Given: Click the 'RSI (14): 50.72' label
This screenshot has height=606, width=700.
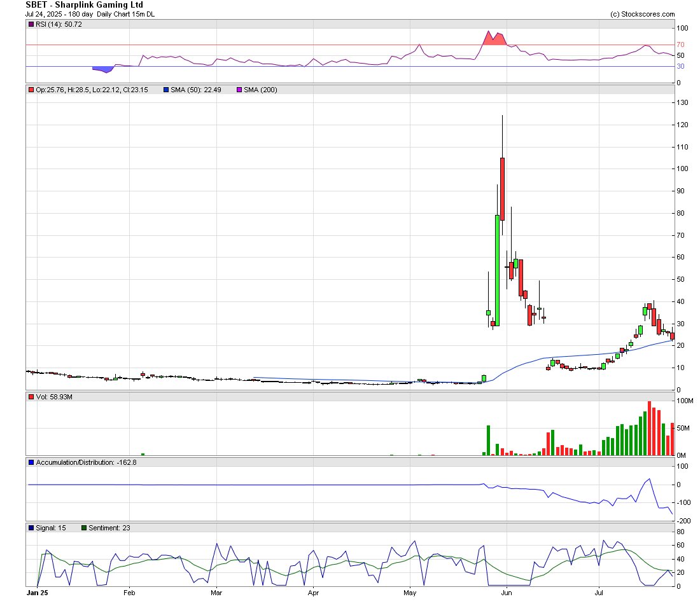Looking at the screenshot, I should [x=59, y=25].
